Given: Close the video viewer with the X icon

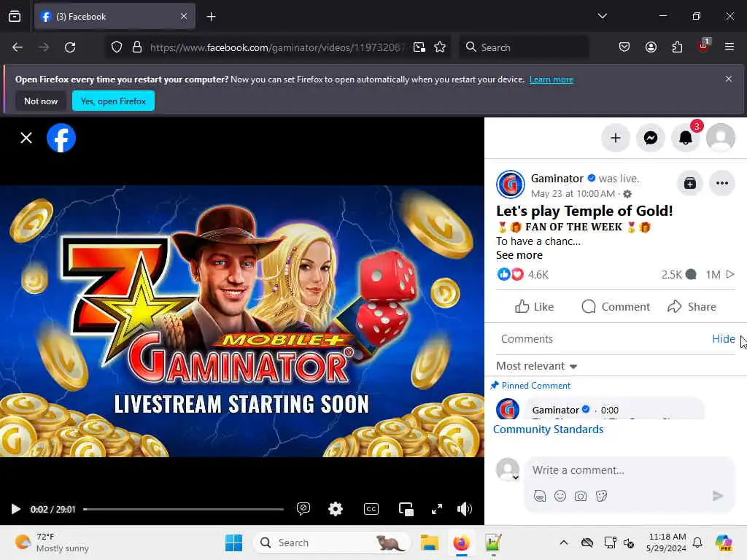Looking at the screenshot, I should pos(26,138).
